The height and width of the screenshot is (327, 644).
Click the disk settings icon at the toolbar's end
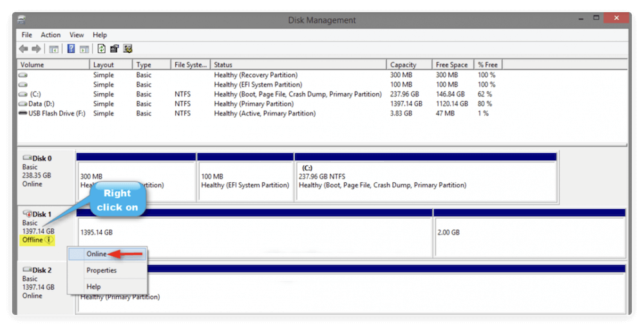coord(128,49)
